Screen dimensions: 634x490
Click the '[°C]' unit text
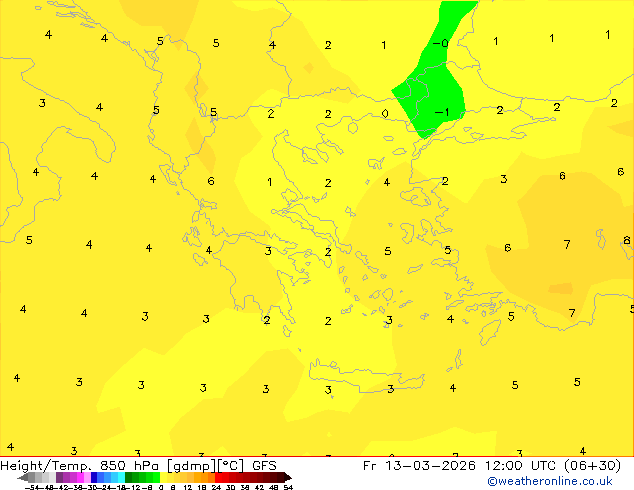coord(231,466)
